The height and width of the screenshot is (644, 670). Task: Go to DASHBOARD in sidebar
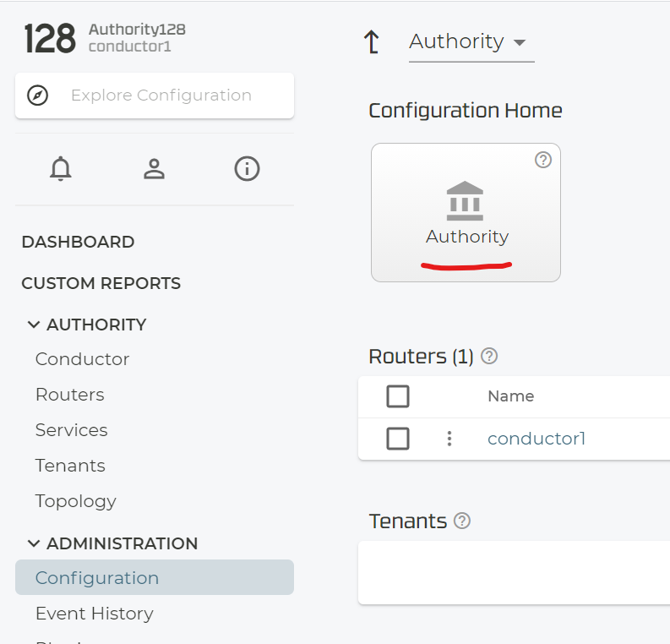pyautogui.click(x=78, y=242)
